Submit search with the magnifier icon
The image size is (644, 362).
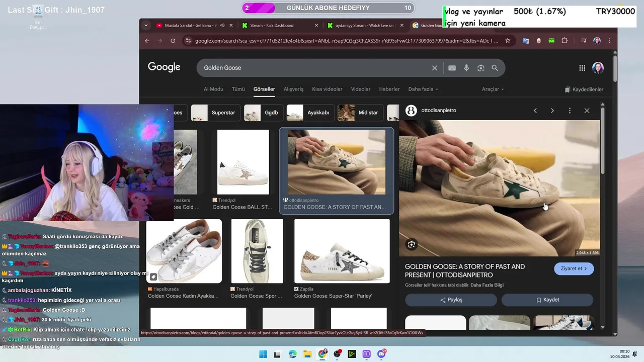point(495,68)
